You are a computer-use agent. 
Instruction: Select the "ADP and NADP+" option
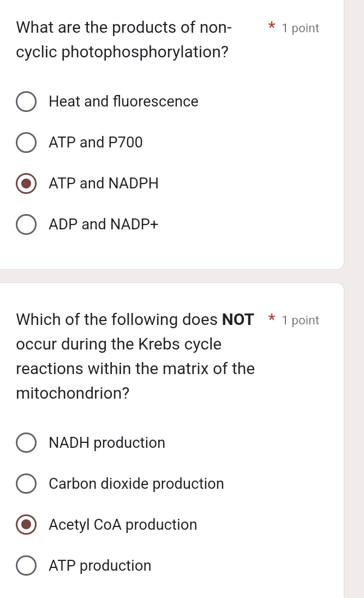(x=26, y=224)
